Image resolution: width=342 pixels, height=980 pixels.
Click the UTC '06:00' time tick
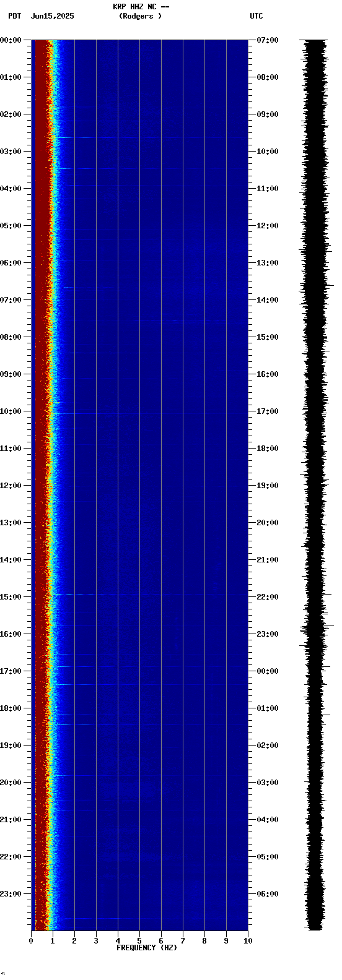click(268, 894)
